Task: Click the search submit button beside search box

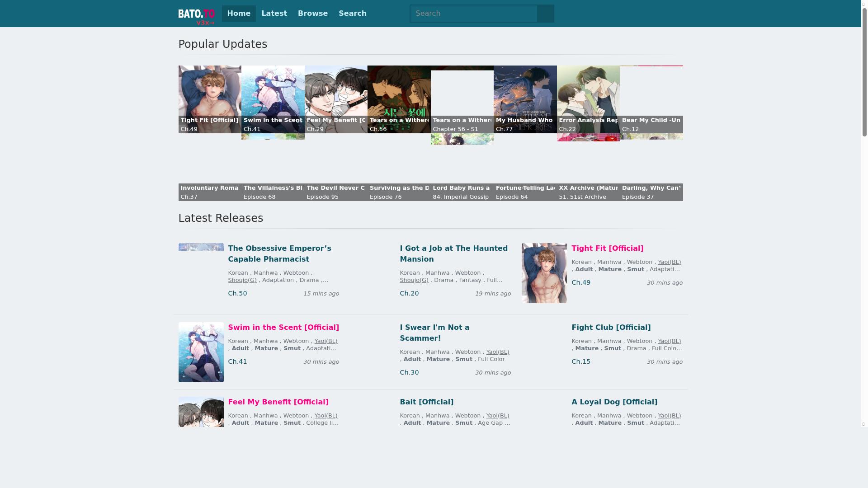Action: (546, 14)
